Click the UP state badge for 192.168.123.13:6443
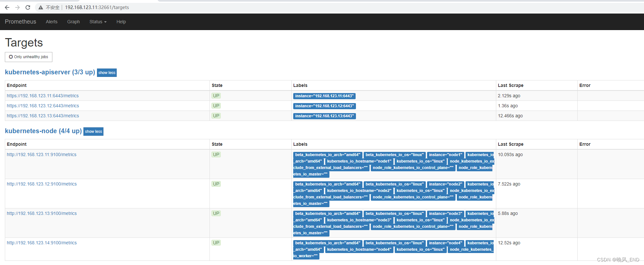Image resolution: width=644 pixels, height=265 pixels. tap(216, 116)
